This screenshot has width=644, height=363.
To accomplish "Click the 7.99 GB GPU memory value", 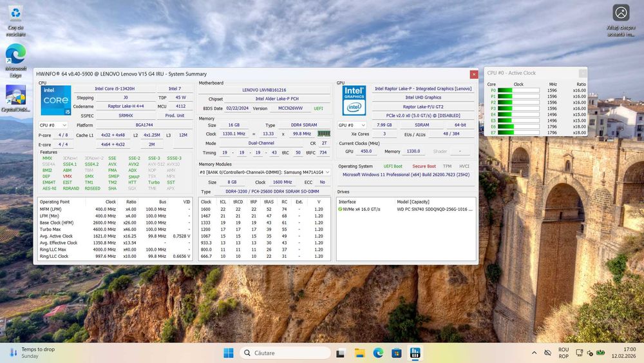I will (x=384, y=125).
